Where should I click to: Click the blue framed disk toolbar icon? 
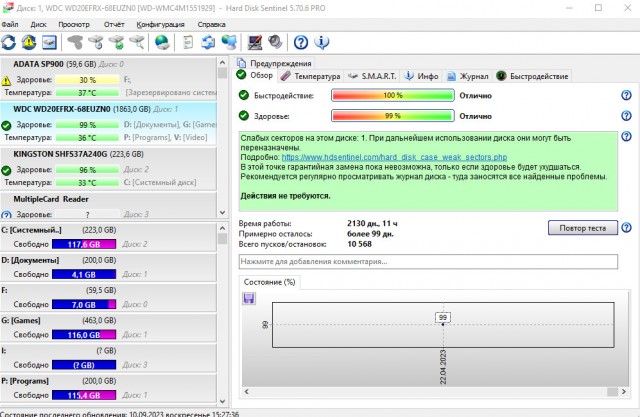(x=49, y=42)
